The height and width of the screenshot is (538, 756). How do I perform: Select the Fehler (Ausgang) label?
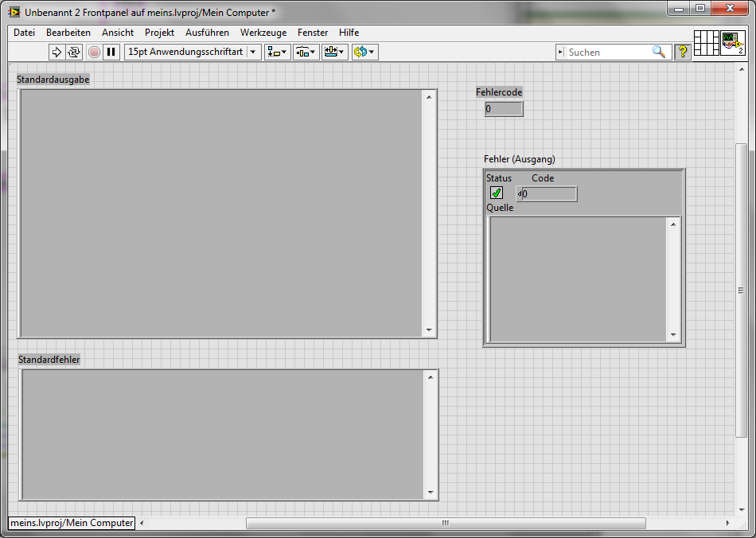point(520,159)
